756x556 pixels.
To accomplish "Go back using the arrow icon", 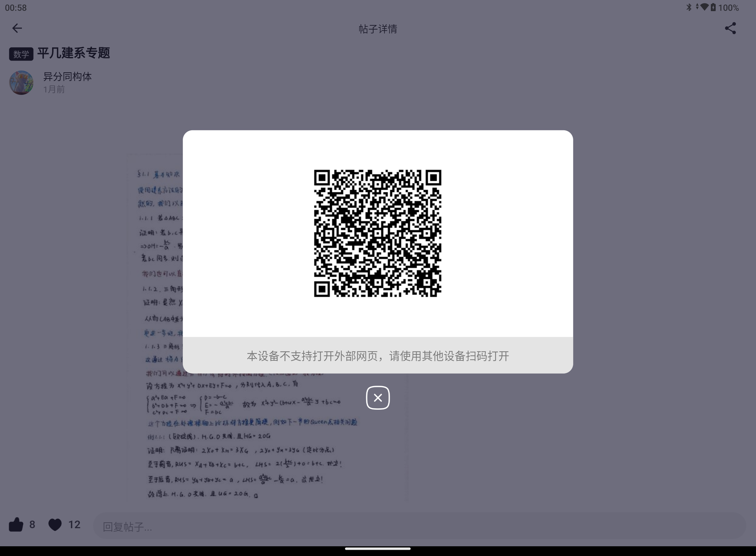I will [x=17, y=28].
